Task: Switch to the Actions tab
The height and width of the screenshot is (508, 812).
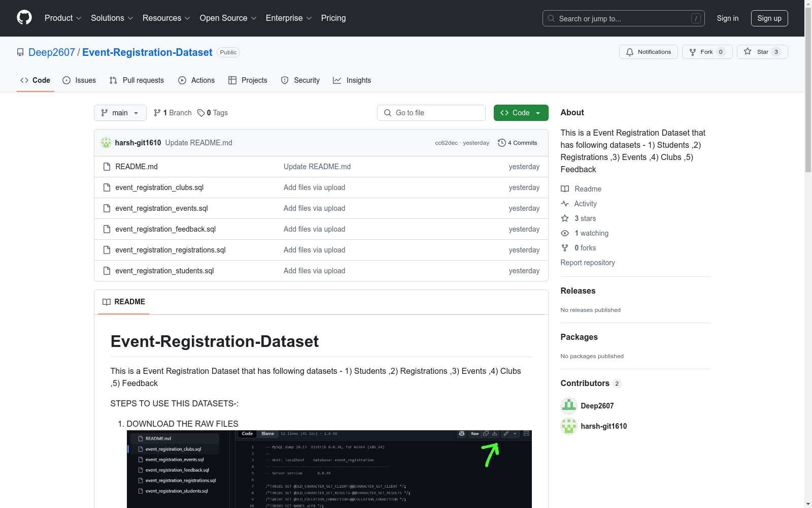Action: (x=196, y=80)
